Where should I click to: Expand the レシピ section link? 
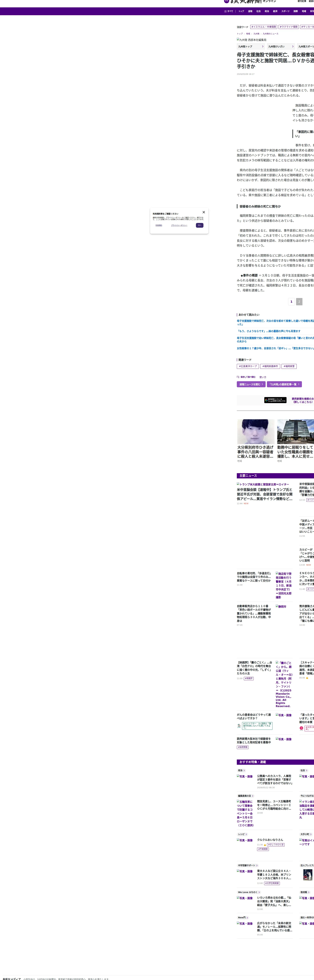242,834
